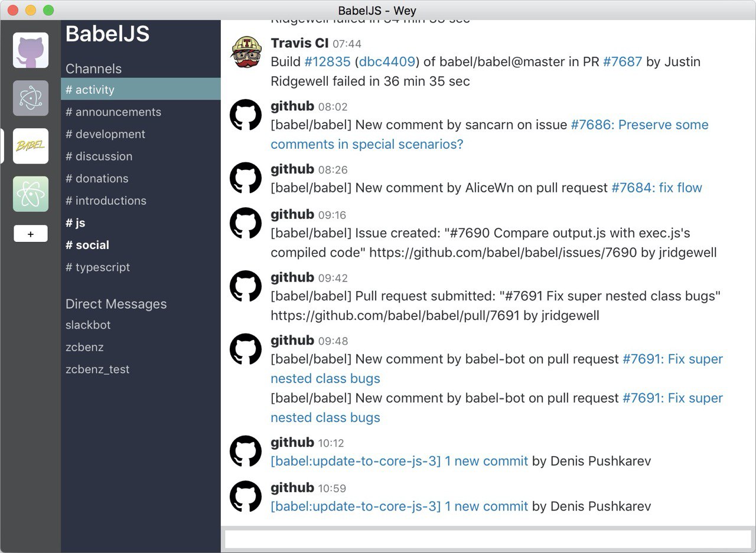Open the unread # js channel
The height and width of the screenshot is (553, 756).
click(141, 222)
